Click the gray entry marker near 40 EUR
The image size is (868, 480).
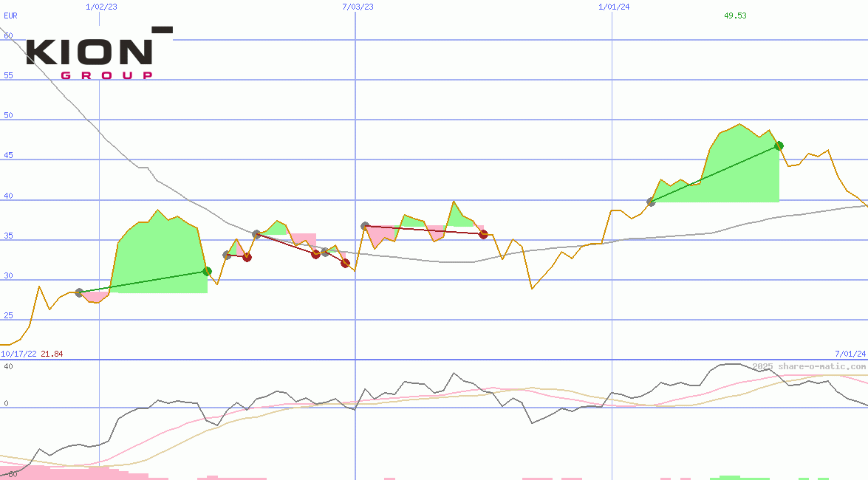click(651, 202)
